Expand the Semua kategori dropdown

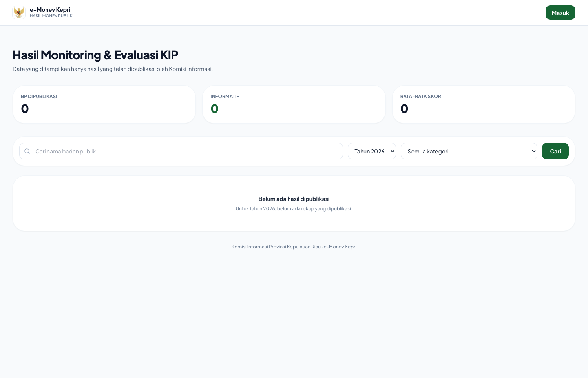(x=469, y=151)
